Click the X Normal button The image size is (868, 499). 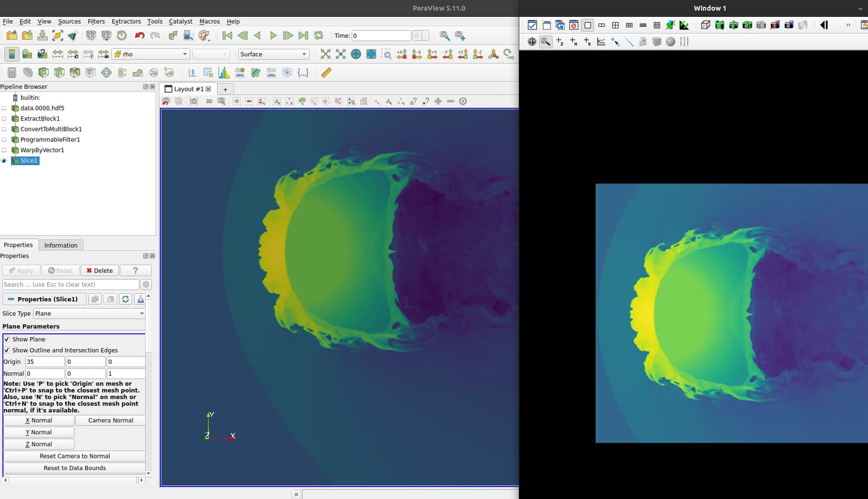coord(39,420)
